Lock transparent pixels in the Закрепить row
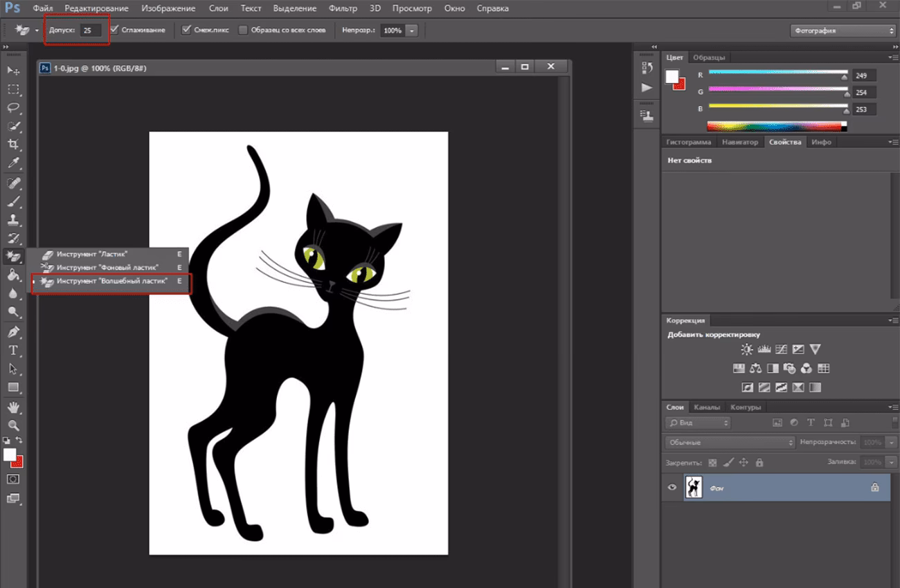This screenshot has height=588, width=900. 712,463
